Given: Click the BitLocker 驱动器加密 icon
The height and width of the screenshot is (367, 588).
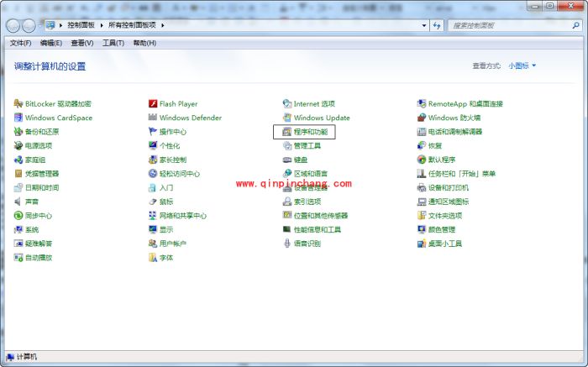Looking at the screenshot, I should 18,104.
